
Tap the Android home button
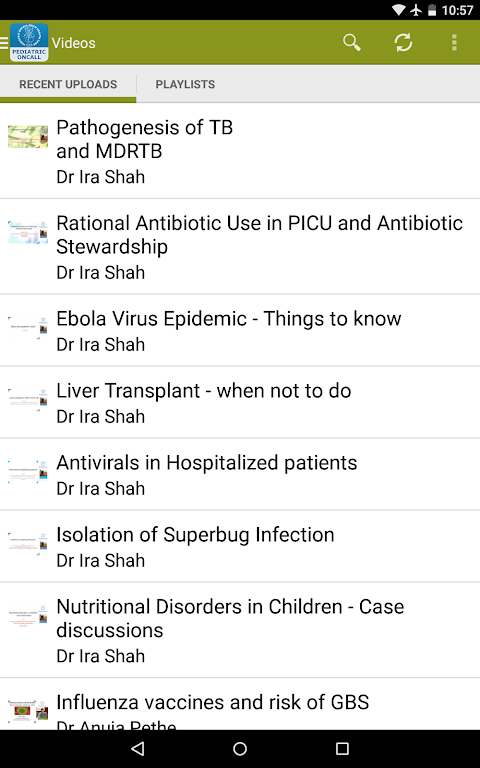(240, 748)
